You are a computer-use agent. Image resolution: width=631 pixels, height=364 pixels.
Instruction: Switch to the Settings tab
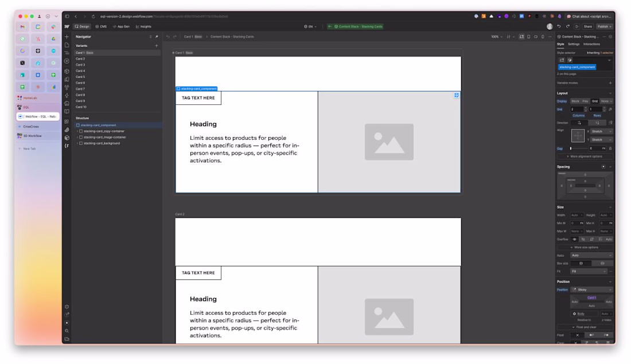574,44
